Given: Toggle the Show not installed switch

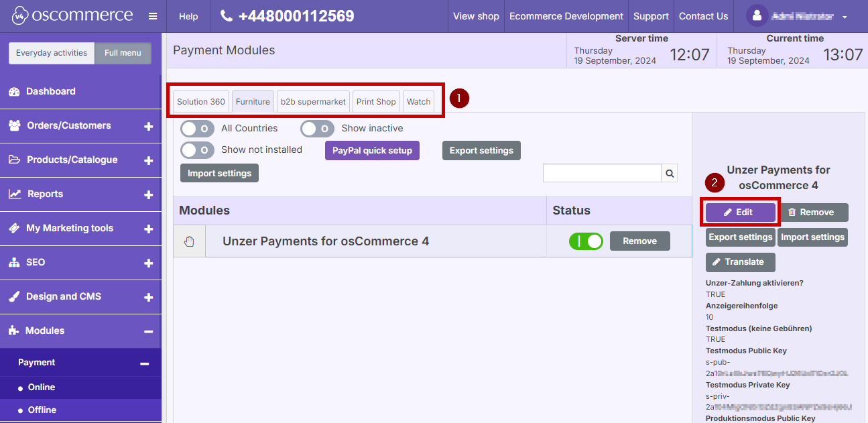Looking at the screenshot, I should click(x=198, y=150).
